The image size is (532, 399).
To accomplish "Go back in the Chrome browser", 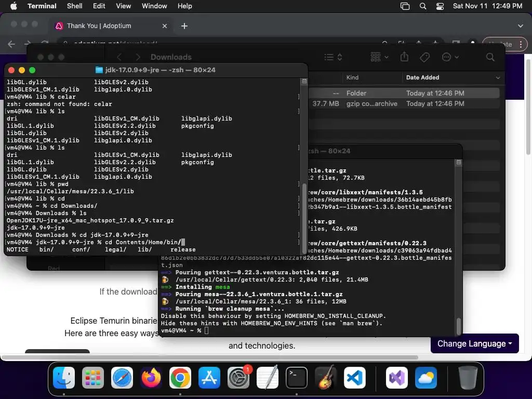I will tap(11, 44).
